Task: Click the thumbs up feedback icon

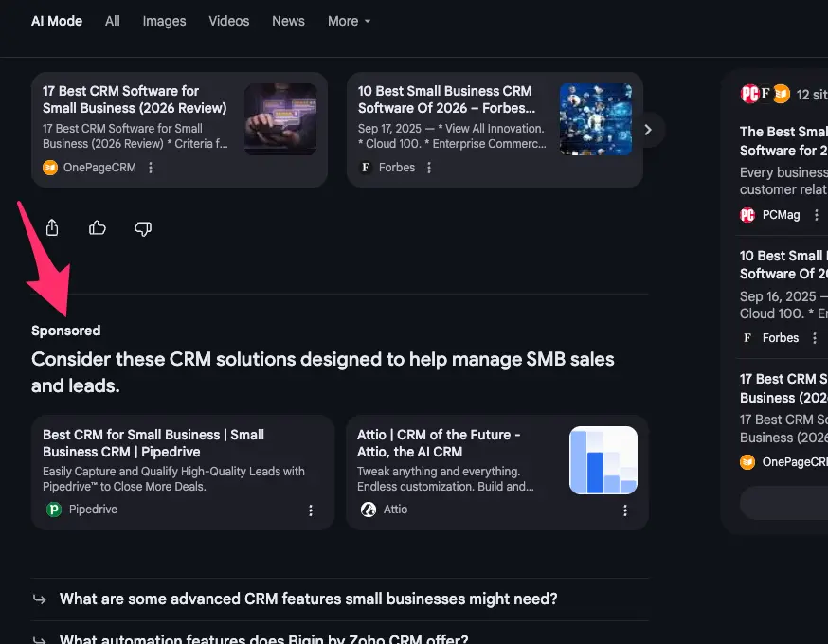Action: 98,228
